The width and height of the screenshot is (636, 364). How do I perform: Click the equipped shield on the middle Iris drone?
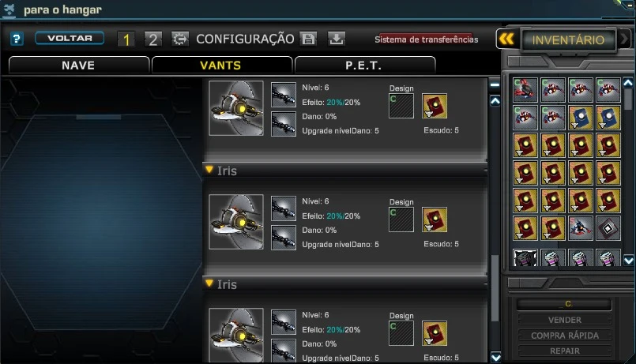(435, 220)
